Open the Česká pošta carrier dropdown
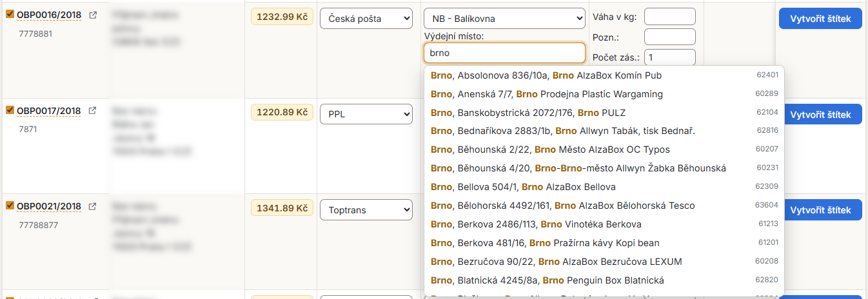Viewport: 868px width, 299px height. [x=366, y=19]
